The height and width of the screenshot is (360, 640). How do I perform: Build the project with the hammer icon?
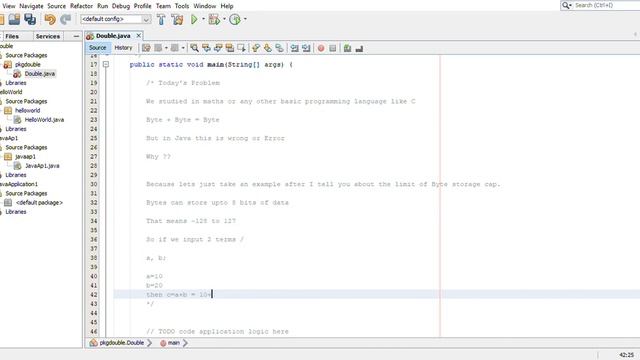pos(161,19)
